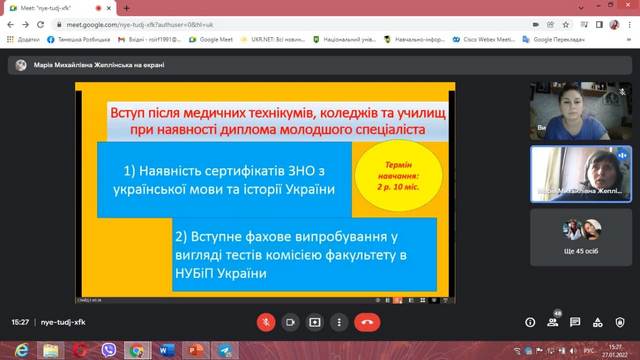
Task: Open the "Ще 45 осіб" participants tile
Action: [581, 238]
